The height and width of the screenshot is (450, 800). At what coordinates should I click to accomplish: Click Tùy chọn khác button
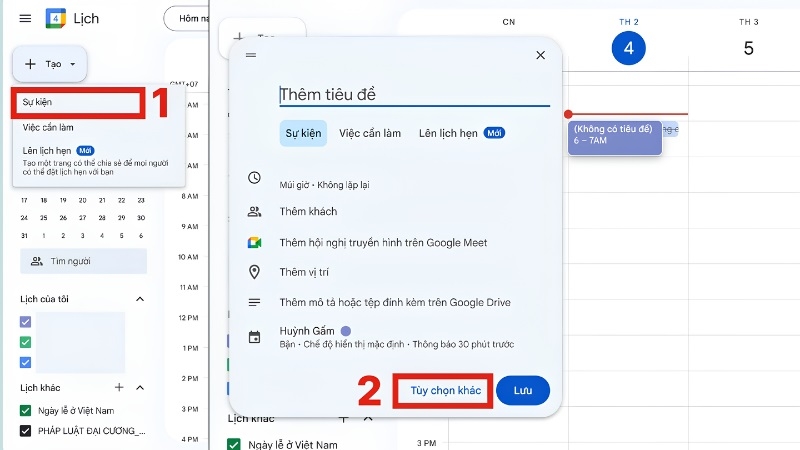pyautogui.click(x=445, y=390)
